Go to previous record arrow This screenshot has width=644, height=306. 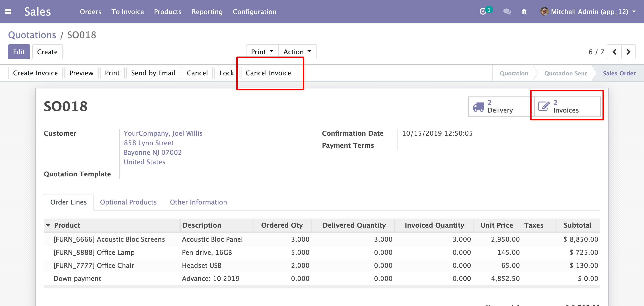614,52
